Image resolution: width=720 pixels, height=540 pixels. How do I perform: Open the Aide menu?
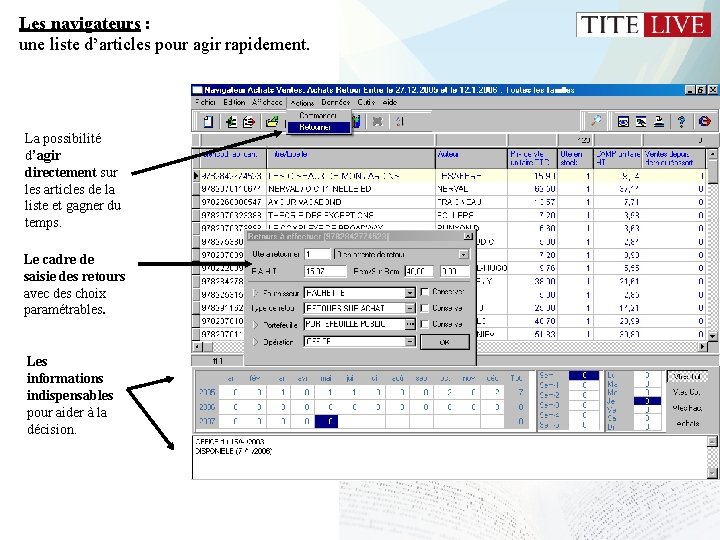point(389,102)
